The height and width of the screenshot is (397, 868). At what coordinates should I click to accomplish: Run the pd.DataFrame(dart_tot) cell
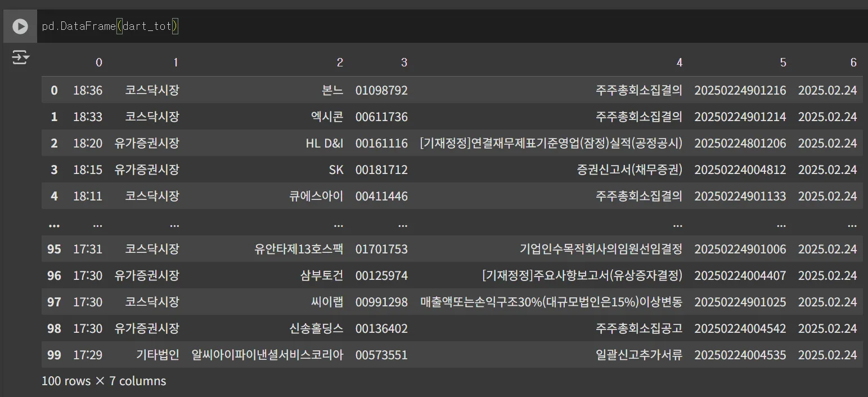tap(20, 26)
